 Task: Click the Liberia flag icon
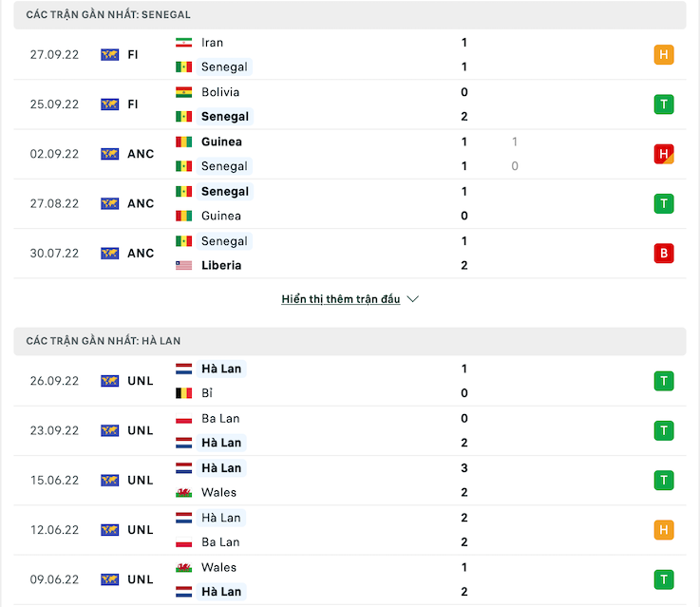184,265
